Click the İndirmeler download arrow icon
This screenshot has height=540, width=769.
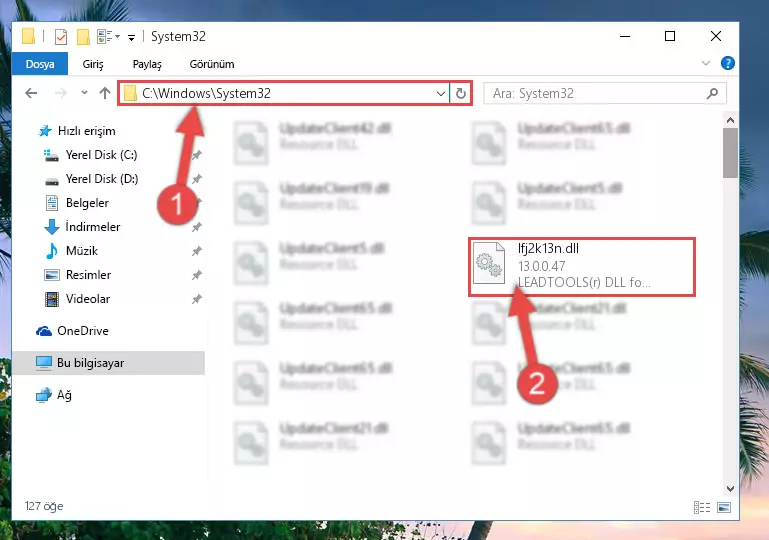click(51, 227)
